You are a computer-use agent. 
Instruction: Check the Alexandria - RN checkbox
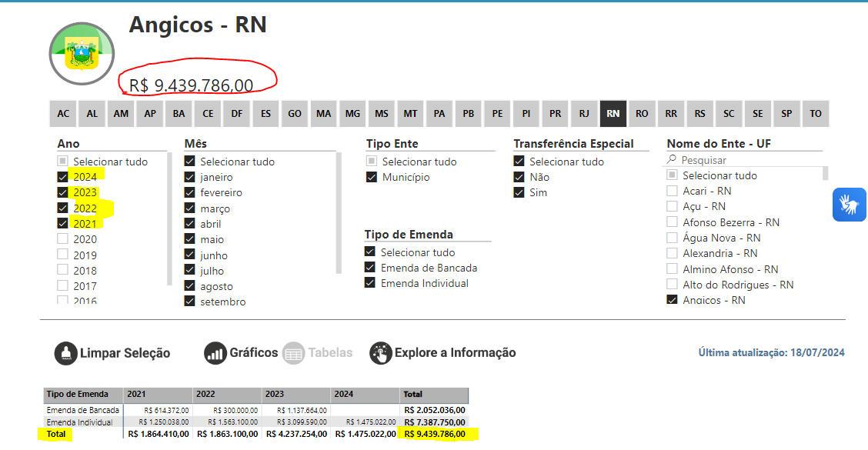[x=672, y=253]
